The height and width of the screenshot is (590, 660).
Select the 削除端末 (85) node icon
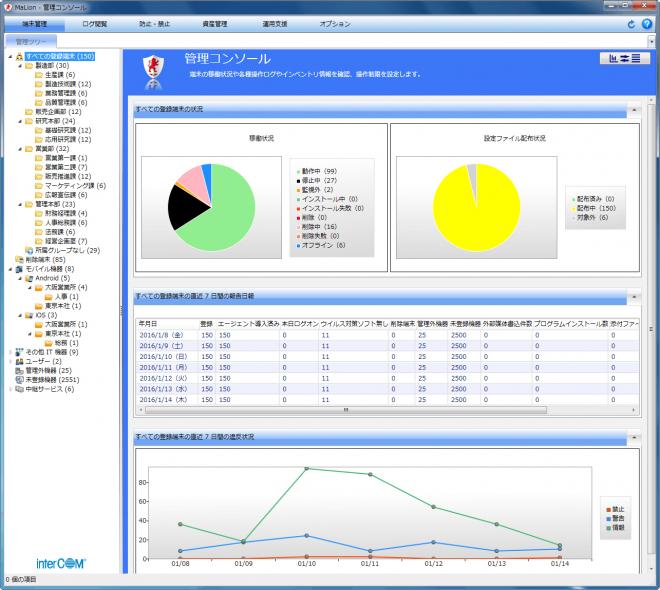20,259
